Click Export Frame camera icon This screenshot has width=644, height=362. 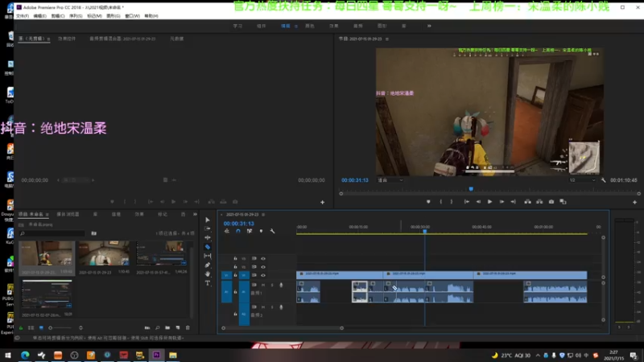click(551, 202)
